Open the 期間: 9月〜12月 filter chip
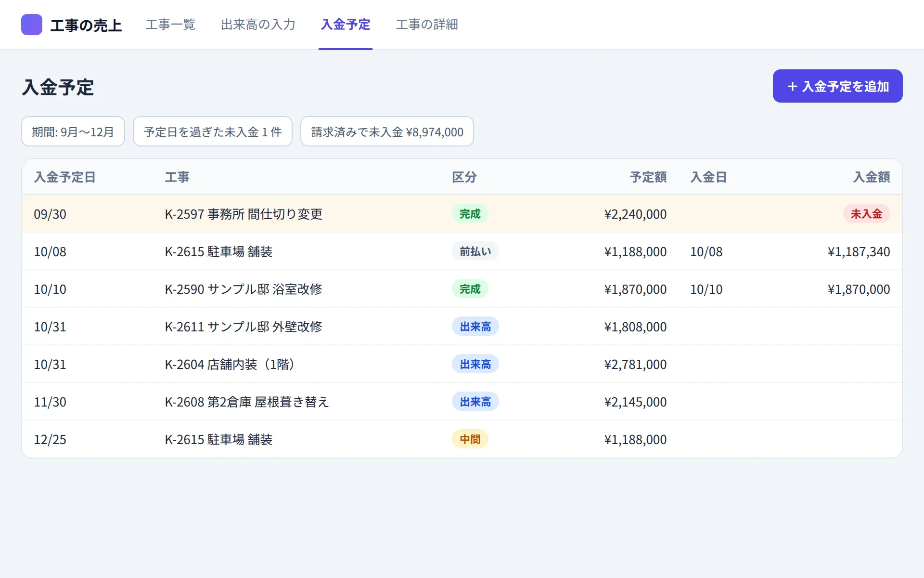924x578 pixels. point(73,131)
